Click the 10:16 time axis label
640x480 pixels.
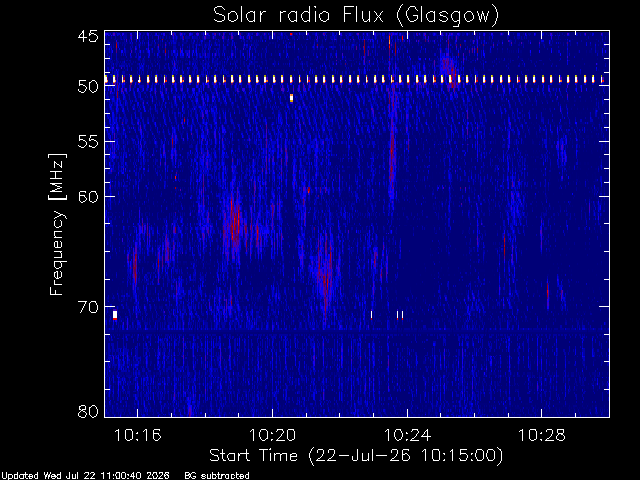pos(138,435)
